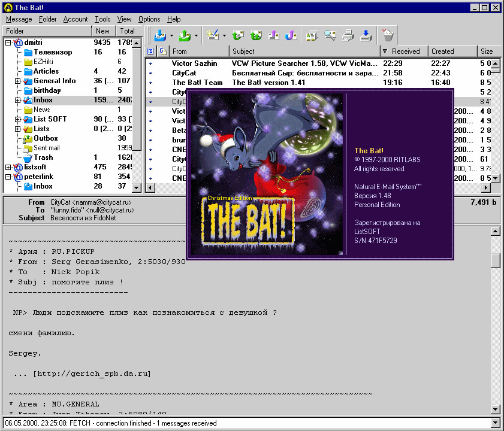Click the Save message icon

pyautogui.click(x=366, y=35)
